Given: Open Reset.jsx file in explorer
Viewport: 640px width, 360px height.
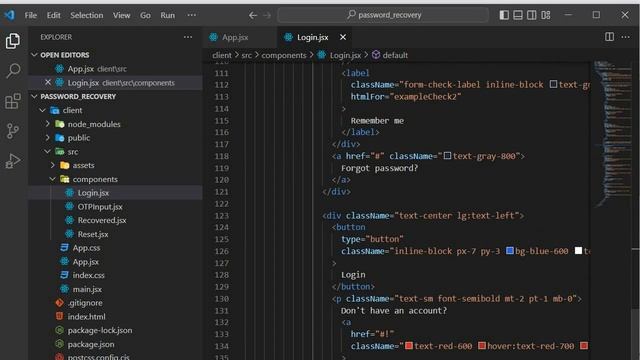Looking at the screenshot, I should click(x=115, y=234).
